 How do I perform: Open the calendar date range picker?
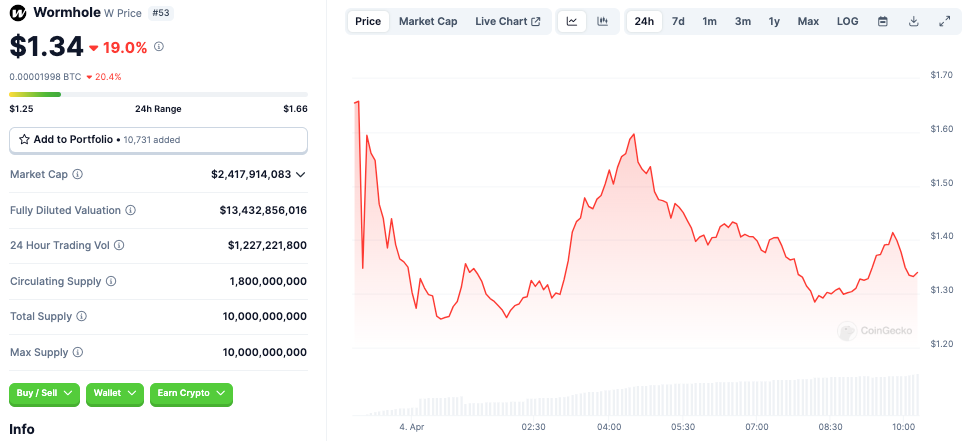click(x=883, y=22)
